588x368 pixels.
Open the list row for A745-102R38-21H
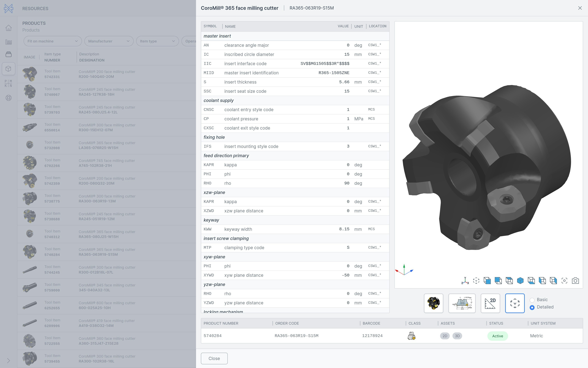107,163
